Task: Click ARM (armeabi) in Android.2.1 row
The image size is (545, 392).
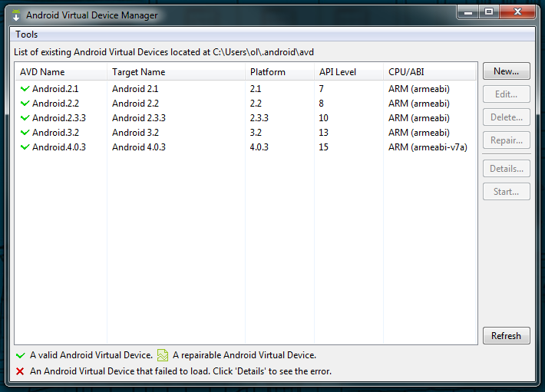Action: [419, 89]
